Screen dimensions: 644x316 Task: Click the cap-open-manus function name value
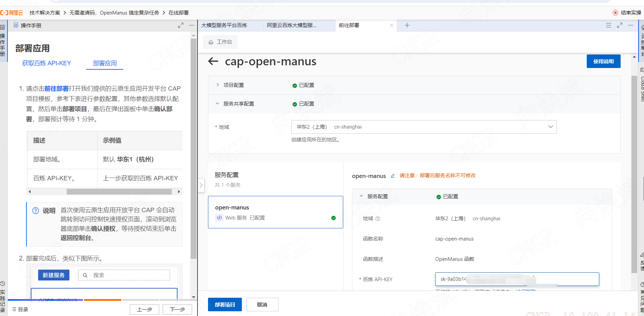point(454,239)
